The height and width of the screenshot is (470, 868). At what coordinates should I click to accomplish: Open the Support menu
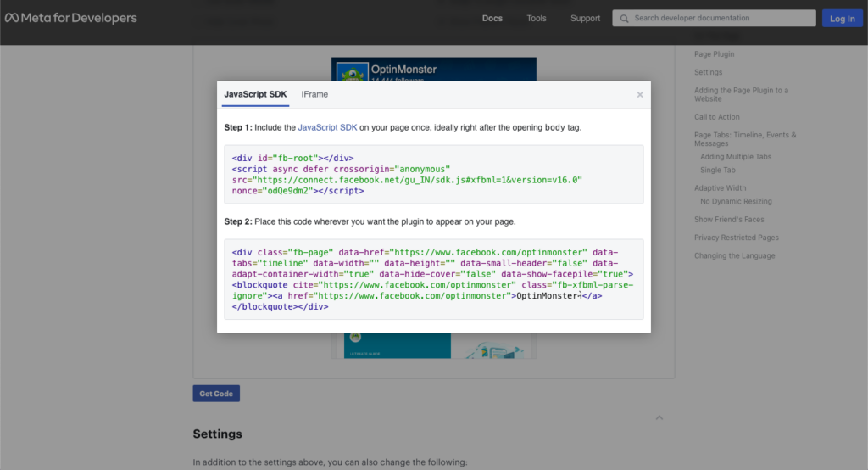tap(585, 19)
